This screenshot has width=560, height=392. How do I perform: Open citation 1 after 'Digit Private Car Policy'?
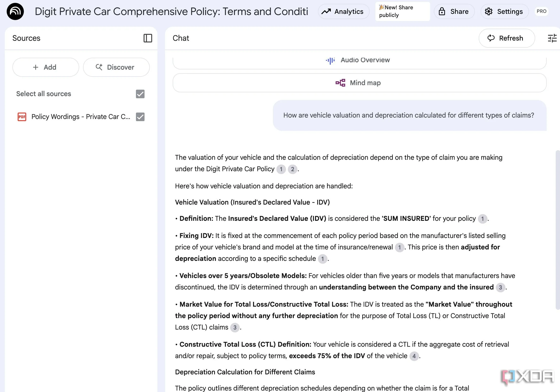(x=281, y=169)
